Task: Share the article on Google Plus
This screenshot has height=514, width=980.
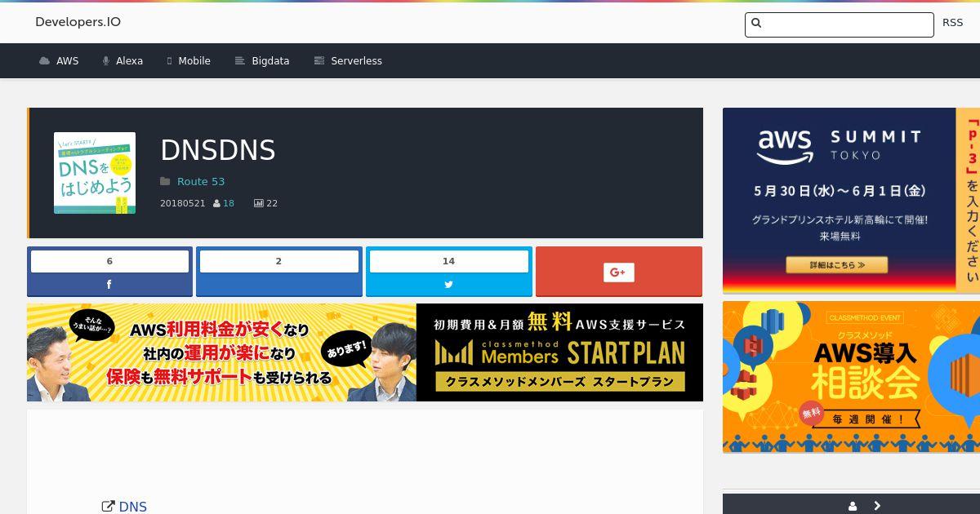Action: point(618,272)
